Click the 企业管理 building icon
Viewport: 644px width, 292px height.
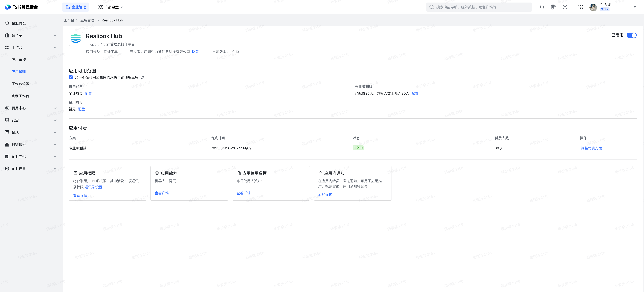(67, 7)
